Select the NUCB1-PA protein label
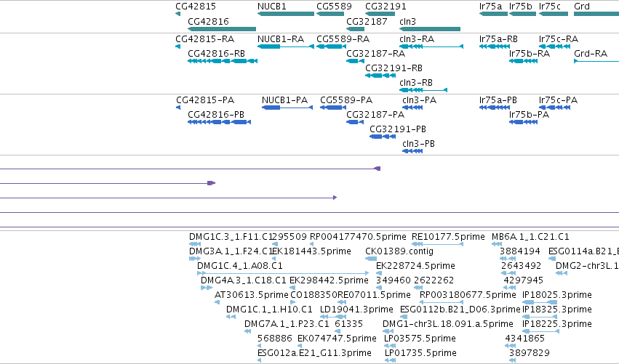This screenshot has height=364, width=619. click(284, 100)
